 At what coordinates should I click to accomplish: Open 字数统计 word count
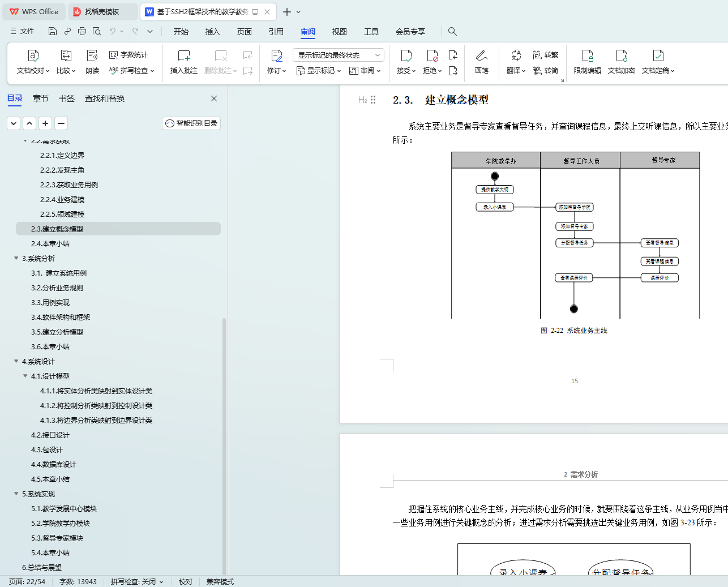coord(129,55)
